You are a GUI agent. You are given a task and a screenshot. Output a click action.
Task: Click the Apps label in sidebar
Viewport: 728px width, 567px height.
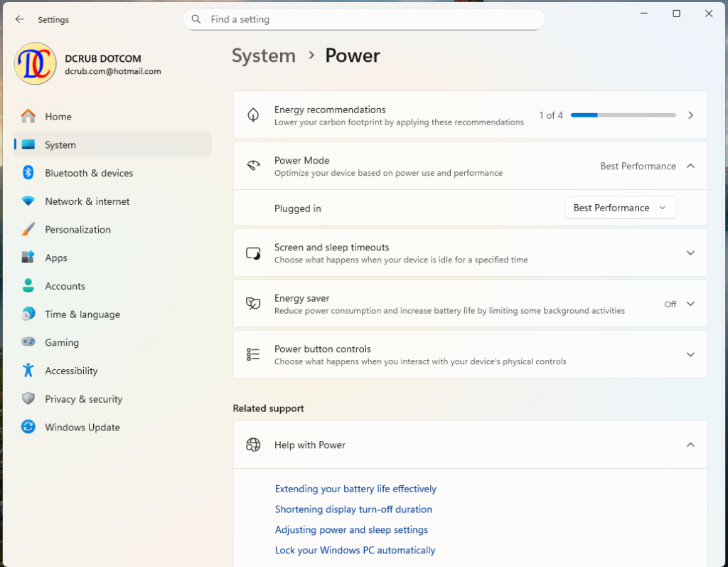(x=56, y=258)
